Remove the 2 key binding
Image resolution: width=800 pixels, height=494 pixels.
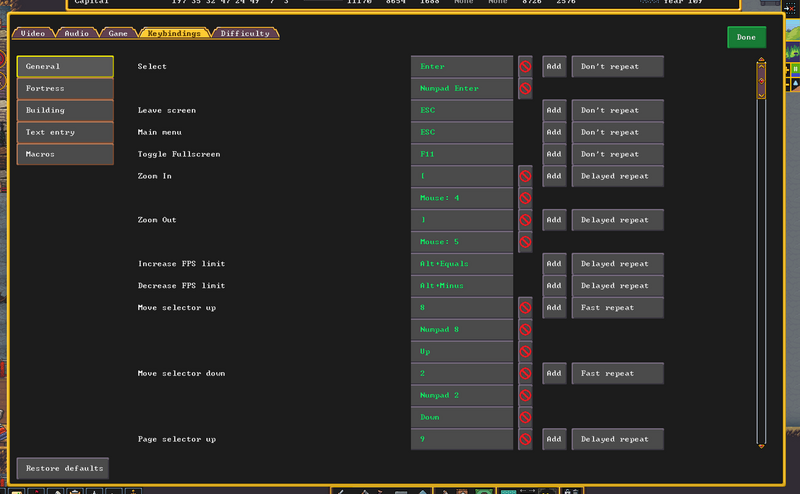tap(525, 374)
